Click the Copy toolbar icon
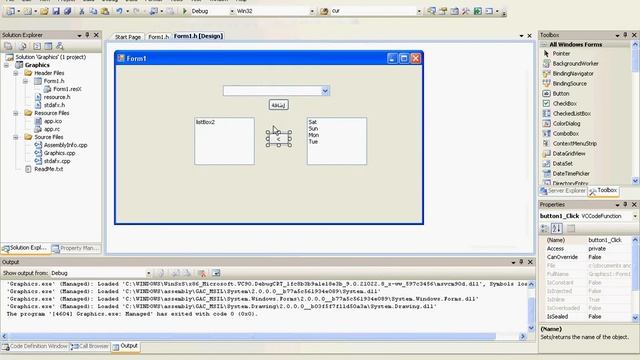640x360 pixels. point(93,11)
